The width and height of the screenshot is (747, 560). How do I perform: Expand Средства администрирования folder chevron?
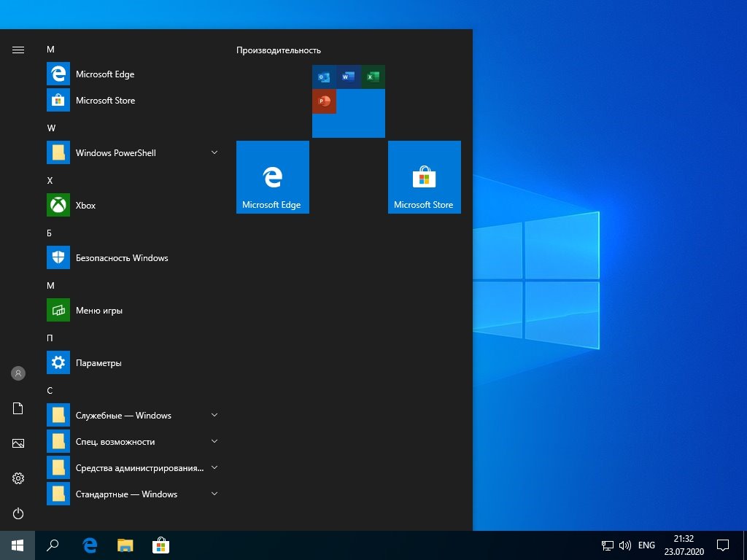pyautogui.click(x=214, y=467)
